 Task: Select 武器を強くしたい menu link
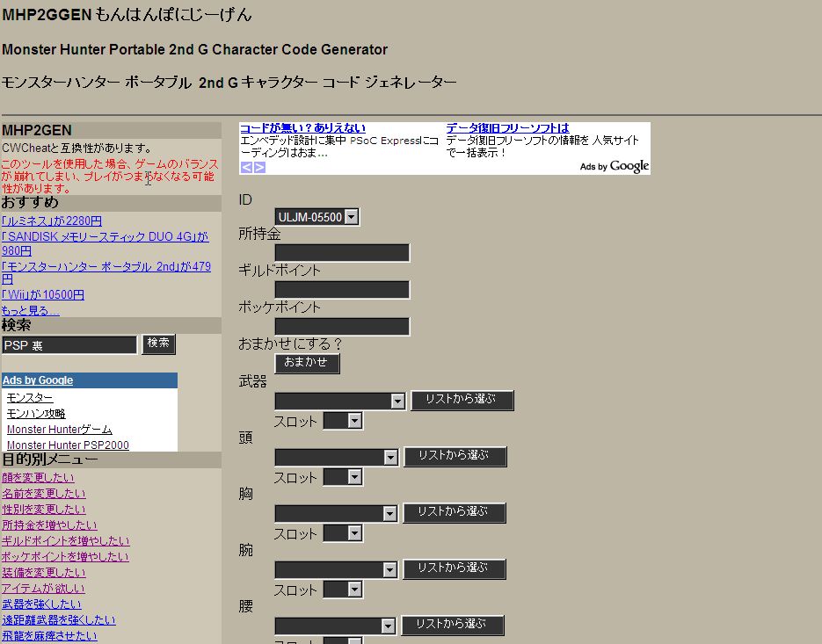point(41,604)
